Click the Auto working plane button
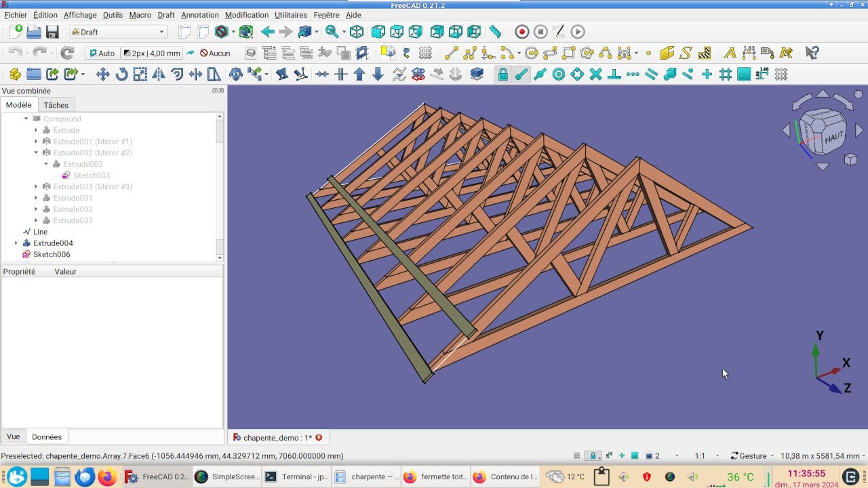The image size is (868, 488). point(102,53)
